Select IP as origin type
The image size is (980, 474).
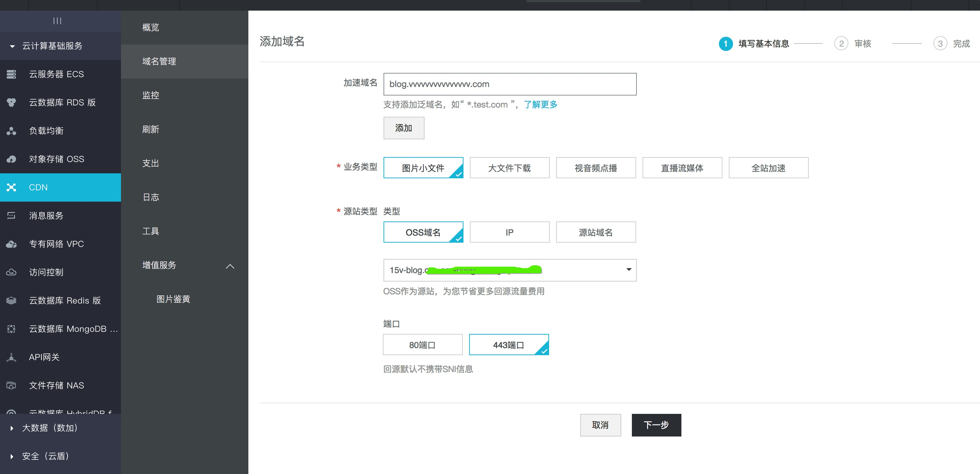pyautogui.click(x=509, y=232)
